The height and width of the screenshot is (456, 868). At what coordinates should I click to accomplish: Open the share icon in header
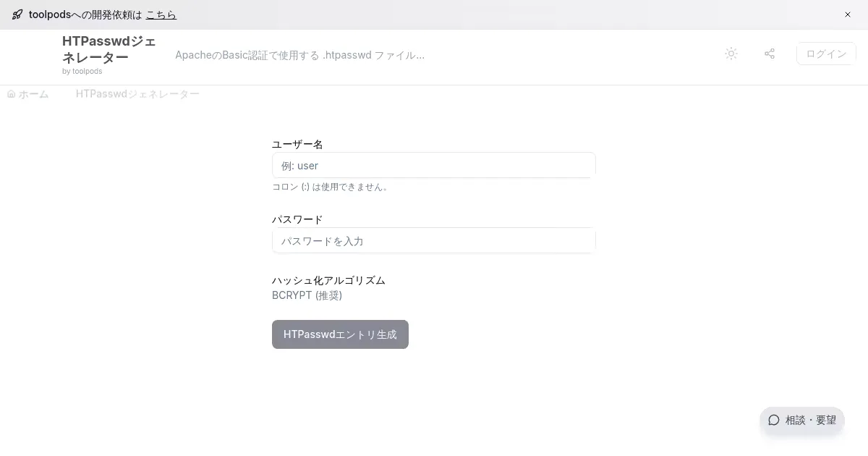(x=770, y=54)
